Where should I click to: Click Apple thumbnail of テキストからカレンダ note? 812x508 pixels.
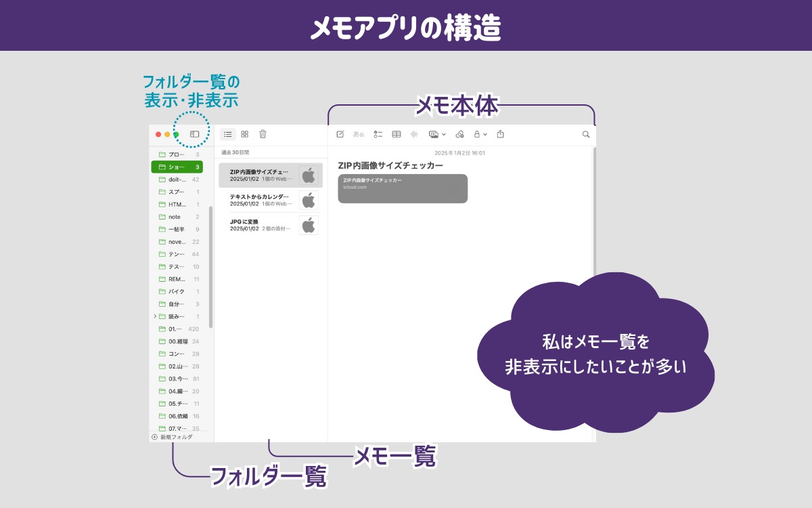pos(309,200)
